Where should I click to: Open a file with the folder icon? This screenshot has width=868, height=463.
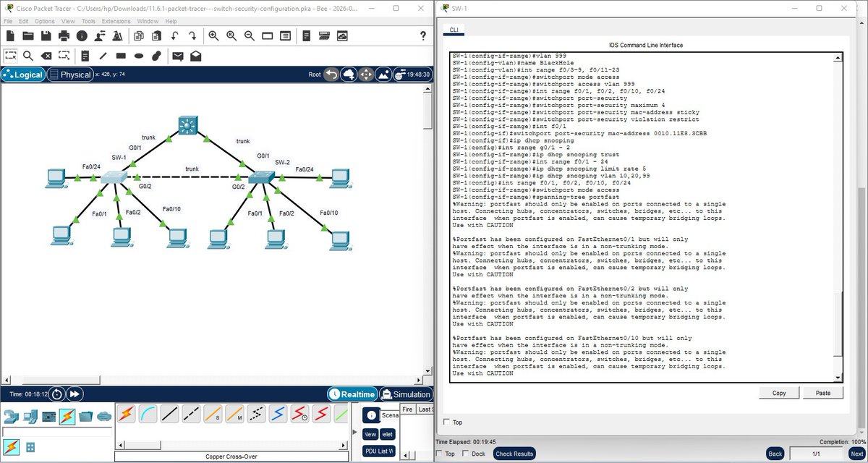(28, 35)
